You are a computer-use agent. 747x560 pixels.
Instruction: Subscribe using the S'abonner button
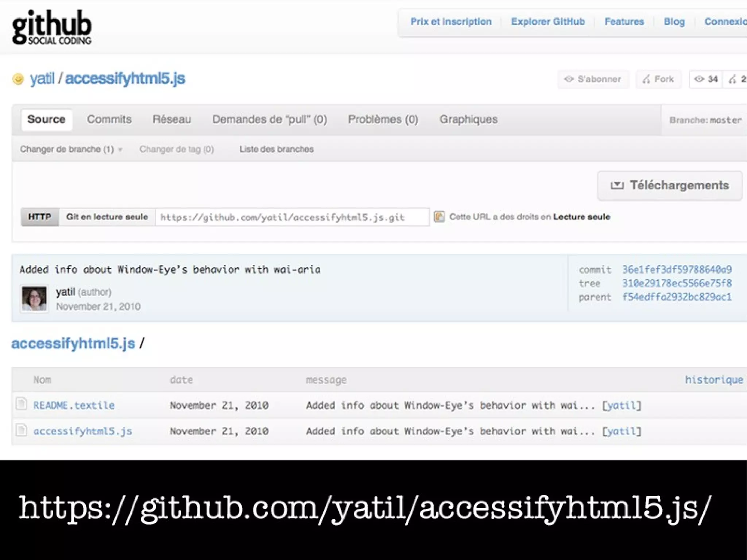click(x=593, y=79)
